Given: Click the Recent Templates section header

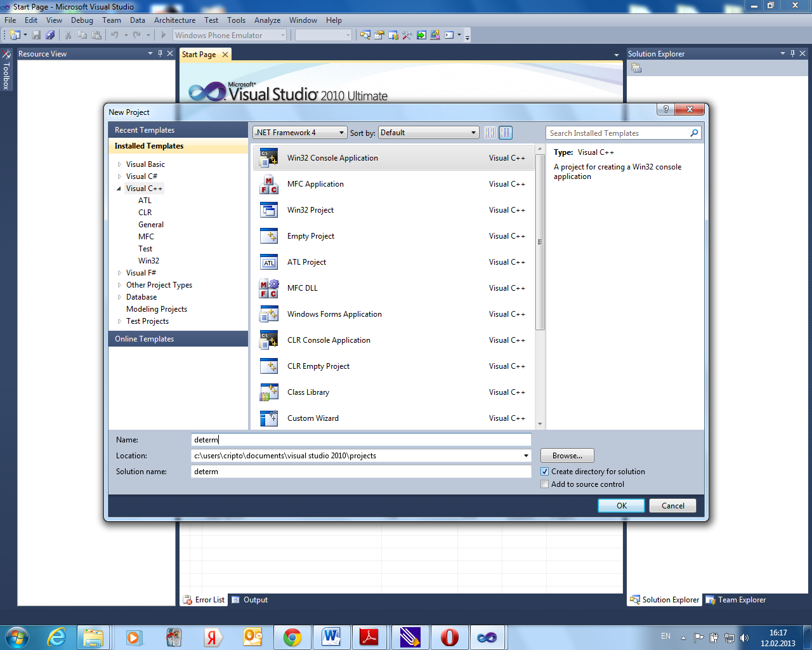Looking at the screenshot, I should (x=178, y=130).
